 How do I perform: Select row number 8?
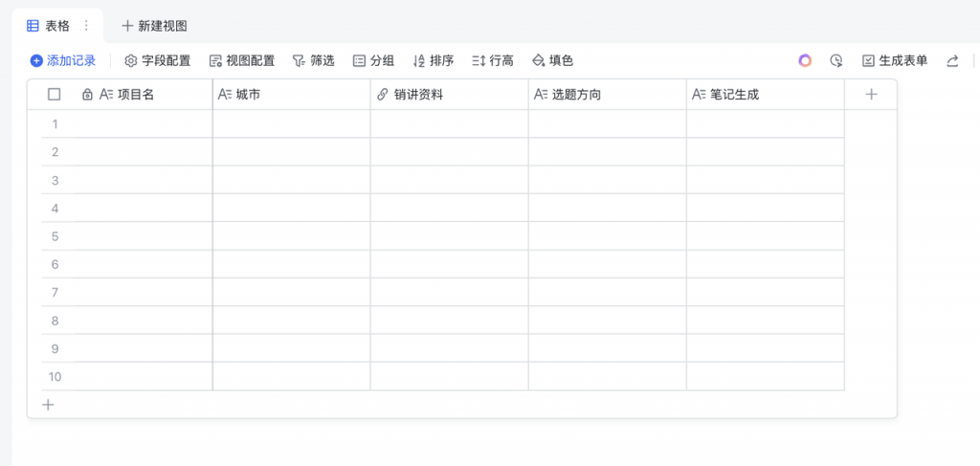[55, 321]
